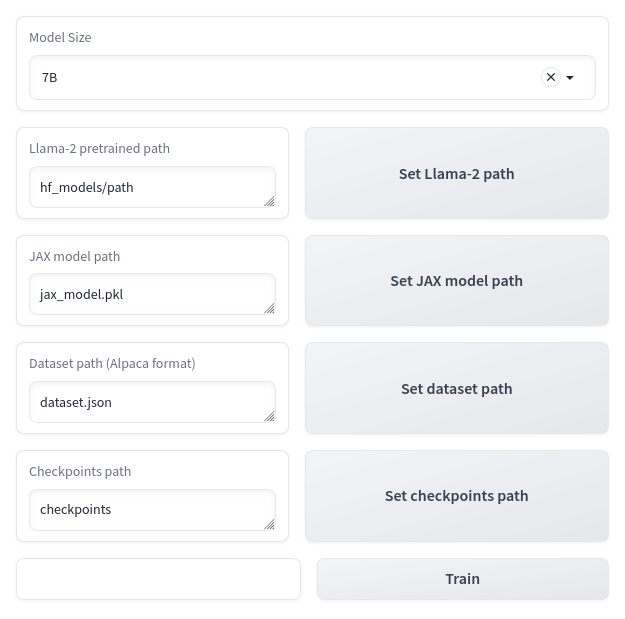
Task: Click the Model Size label
Action: click(60, 37)
